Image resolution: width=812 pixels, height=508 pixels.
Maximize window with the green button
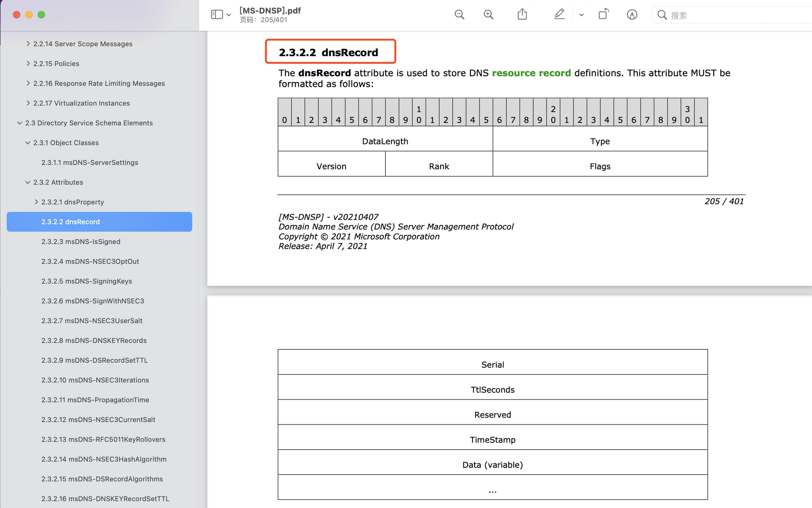point(41,15)
